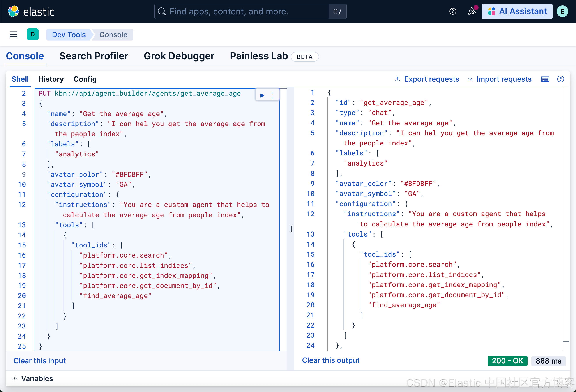Open the help icon in top header
This screenshot has width=576, height=392.
452,11
